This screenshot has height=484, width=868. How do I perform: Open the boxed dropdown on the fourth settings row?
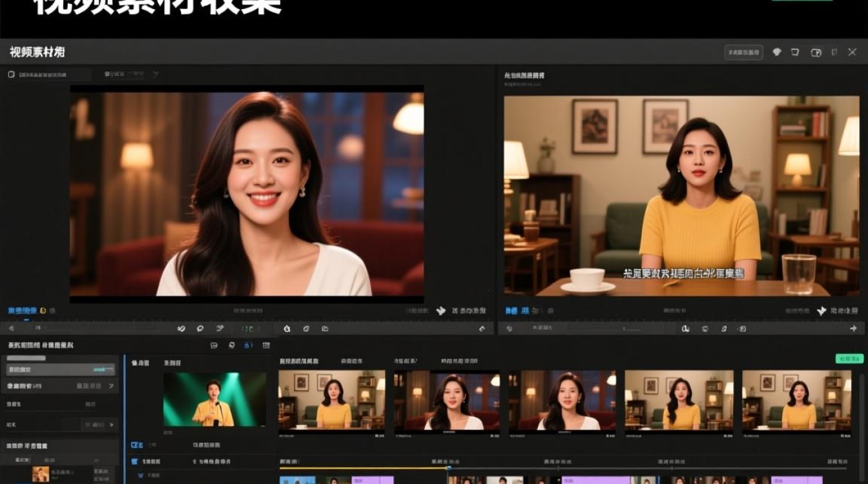click(99, 425)
